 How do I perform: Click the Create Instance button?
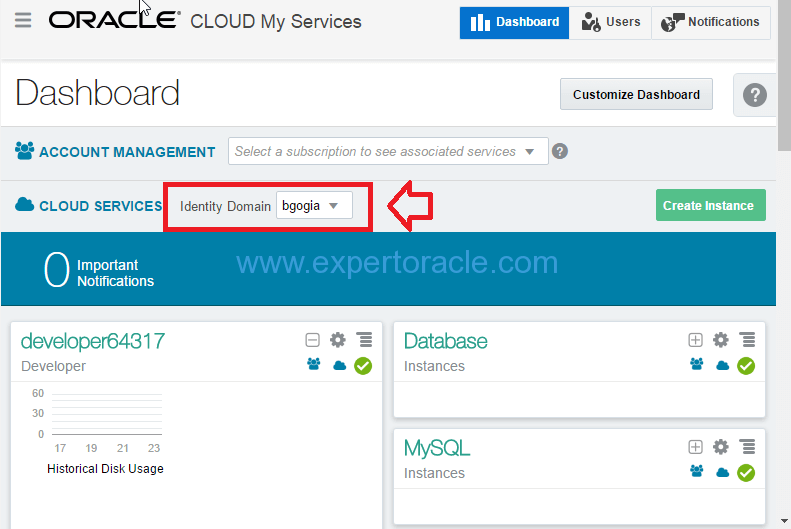click(x=710, y=205)
